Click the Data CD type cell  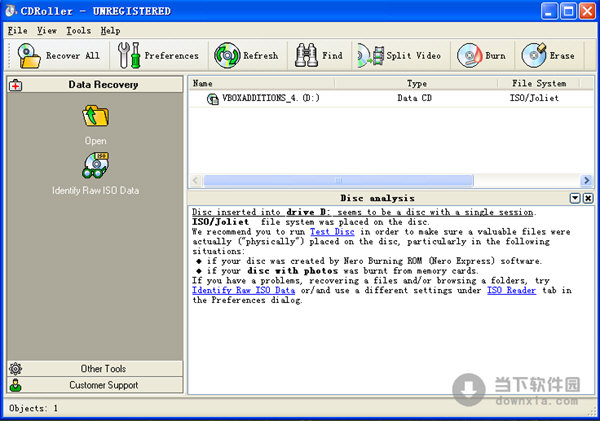coord(414,98)
